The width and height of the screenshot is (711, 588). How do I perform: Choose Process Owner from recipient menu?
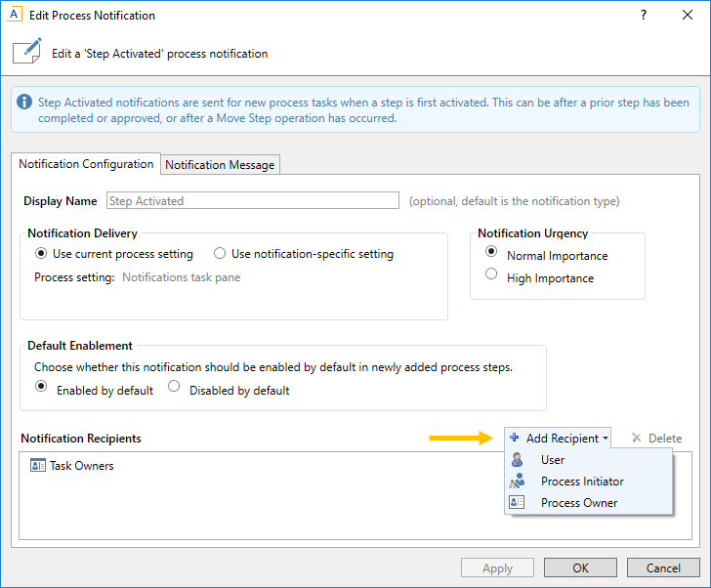click(x=578, y=503)
